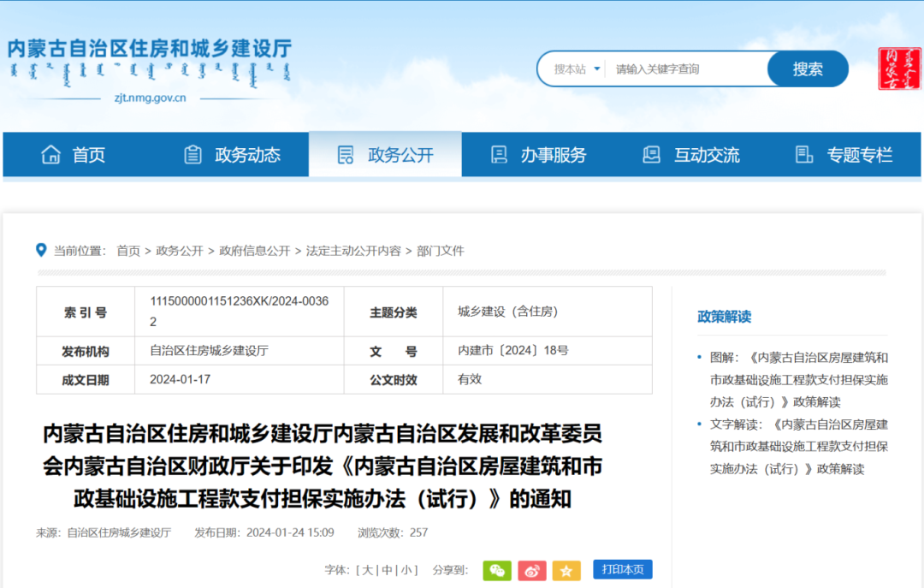Select the 小 font size option
This screenshot has width=924, height=588.
tap(406, 569)
